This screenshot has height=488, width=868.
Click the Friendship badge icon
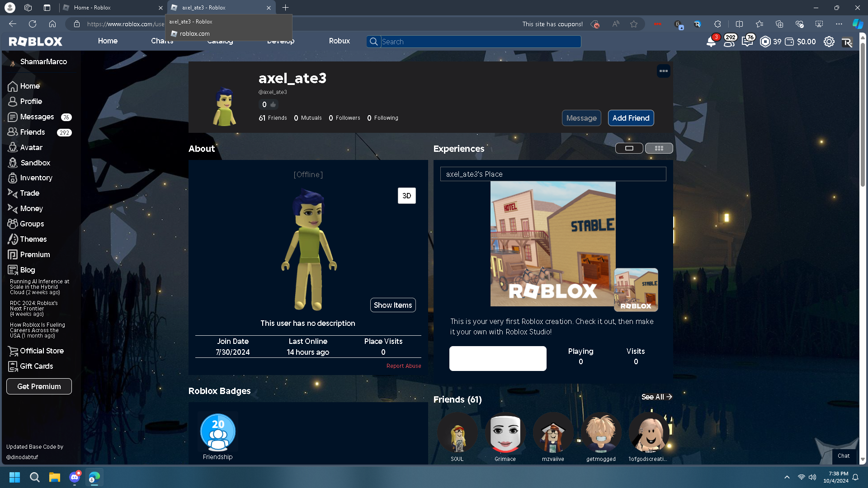(x=218, y=432)
